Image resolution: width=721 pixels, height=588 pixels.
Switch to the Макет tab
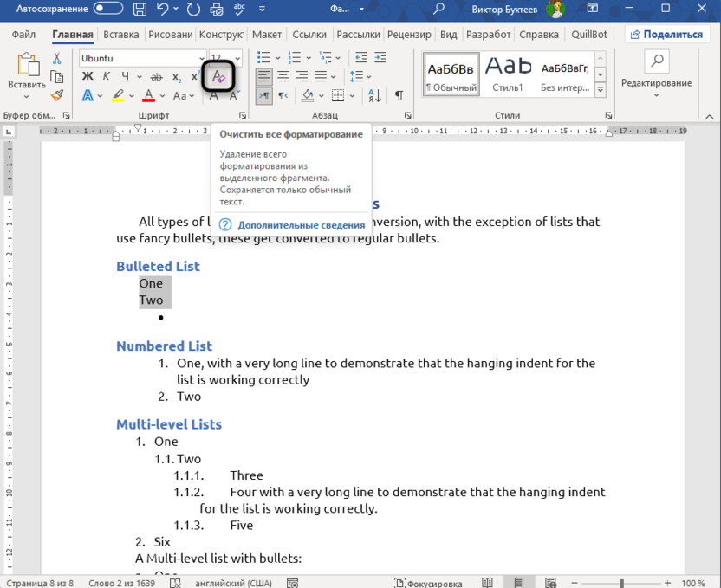(267, 35)
